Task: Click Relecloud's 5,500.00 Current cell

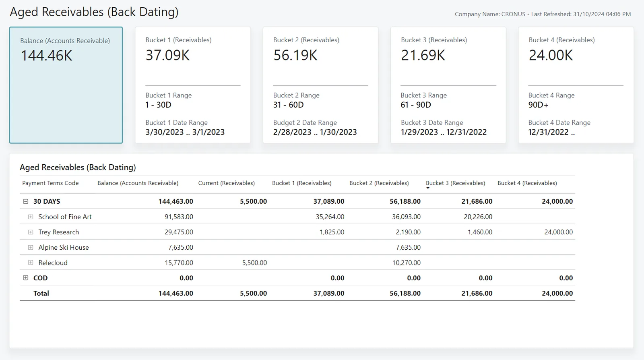Action: (x=254, y=263)
